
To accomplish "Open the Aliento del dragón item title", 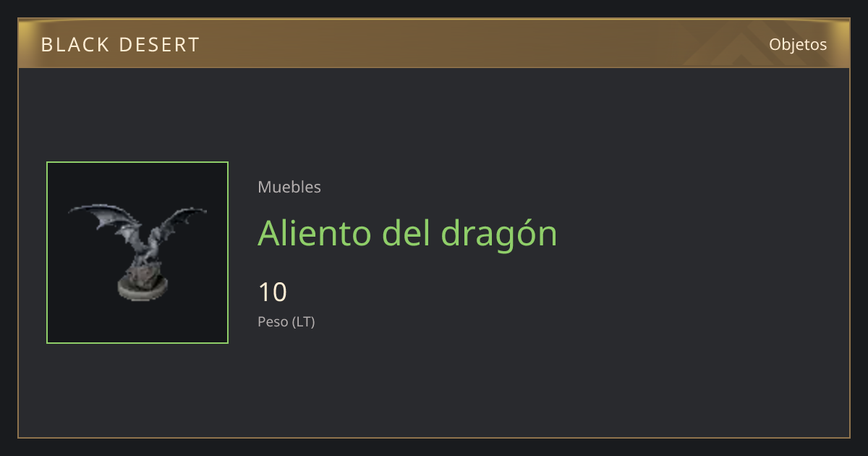I will tap(407, 233).
